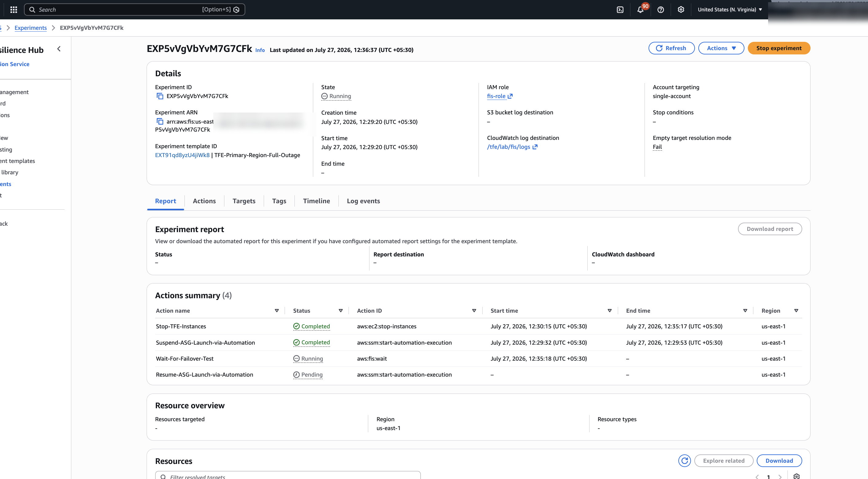Switch to the Targets tab
The width and height of the screenshot is (868, 479).
pyautogui.click(x=244, y=201)
